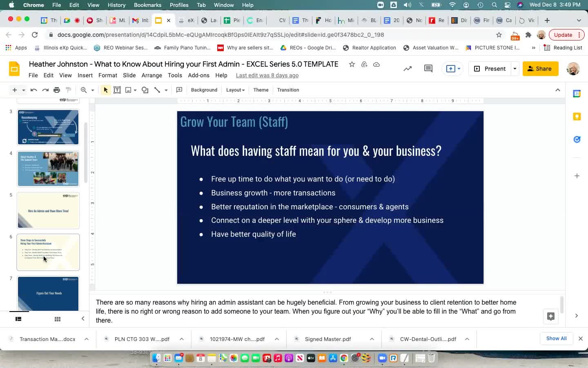Open the Slide menu

pyautogui.click(x=129, y=75)
